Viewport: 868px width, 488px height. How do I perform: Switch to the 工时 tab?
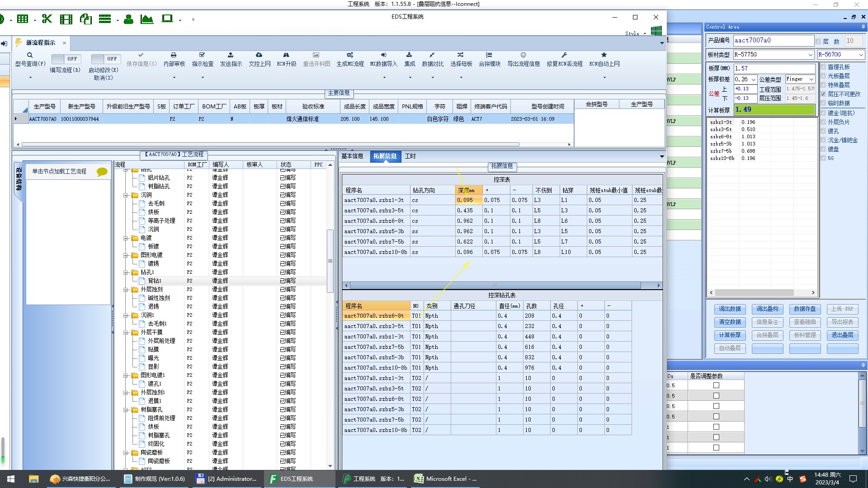(x=410, y=156)
